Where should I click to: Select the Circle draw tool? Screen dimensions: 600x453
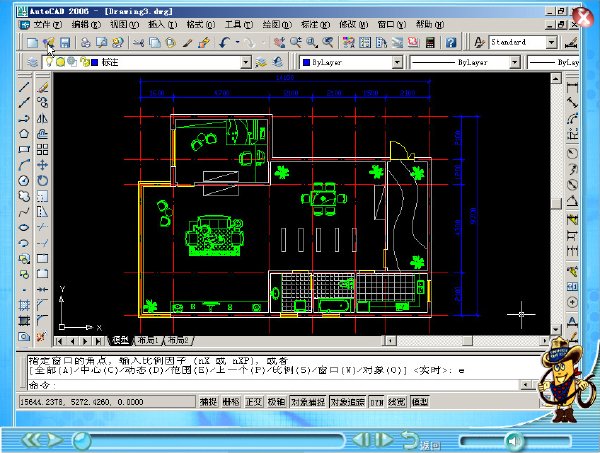pyautogui.click(x=24, y=181)
